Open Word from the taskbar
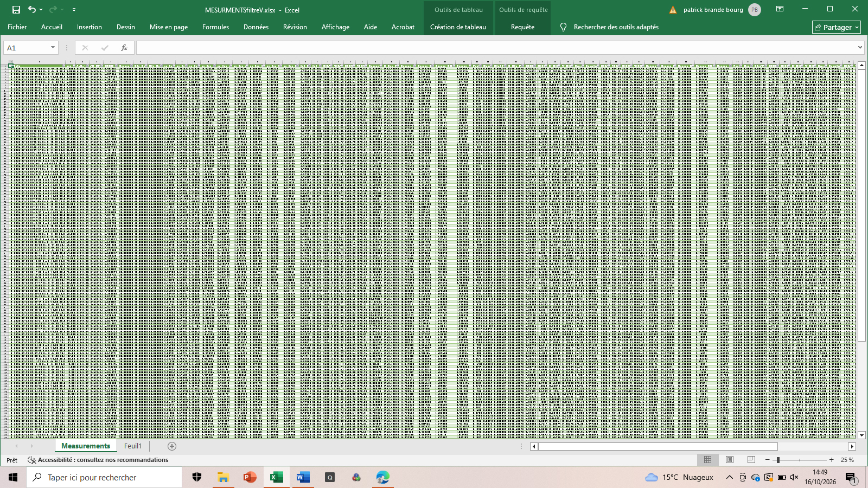The height and width of the screenshot is (488, 868). (x=303, y=477)
